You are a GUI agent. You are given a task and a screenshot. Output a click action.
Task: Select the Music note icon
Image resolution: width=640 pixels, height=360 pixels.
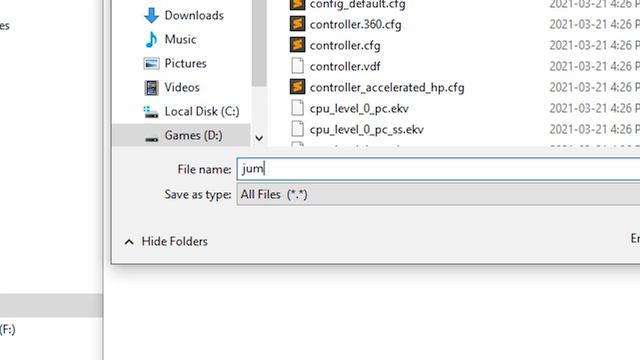point(151,40)
